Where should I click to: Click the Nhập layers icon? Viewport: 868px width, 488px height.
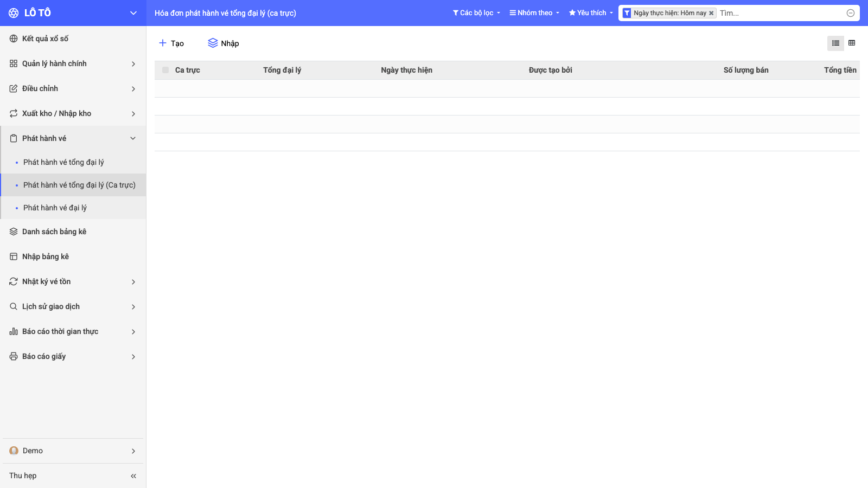pyautogui.click(x=213, y=43)
